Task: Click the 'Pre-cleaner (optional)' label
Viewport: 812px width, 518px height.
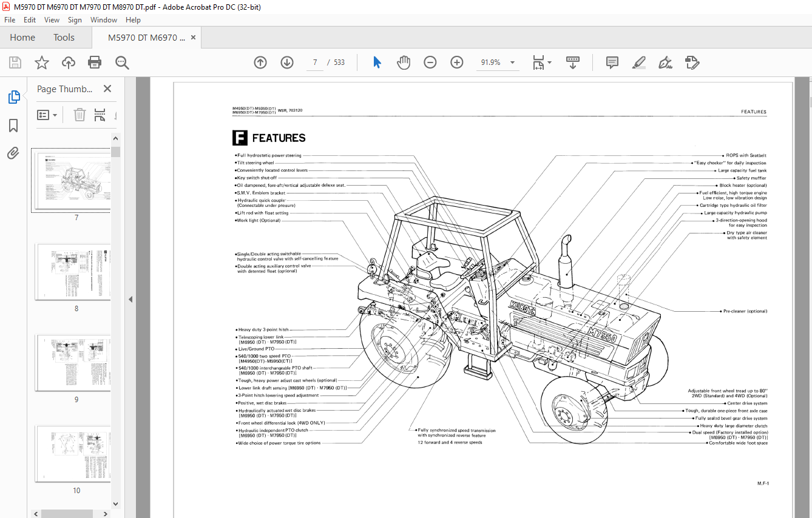Action: (x=745, y=311)
